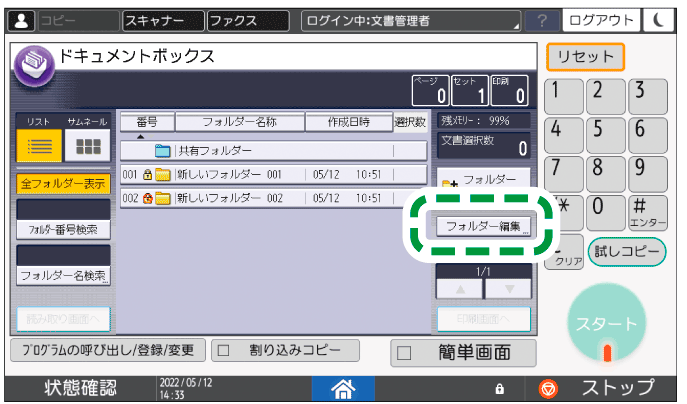Click the shared folder icon
687x404 pixels.
[162, 151]
